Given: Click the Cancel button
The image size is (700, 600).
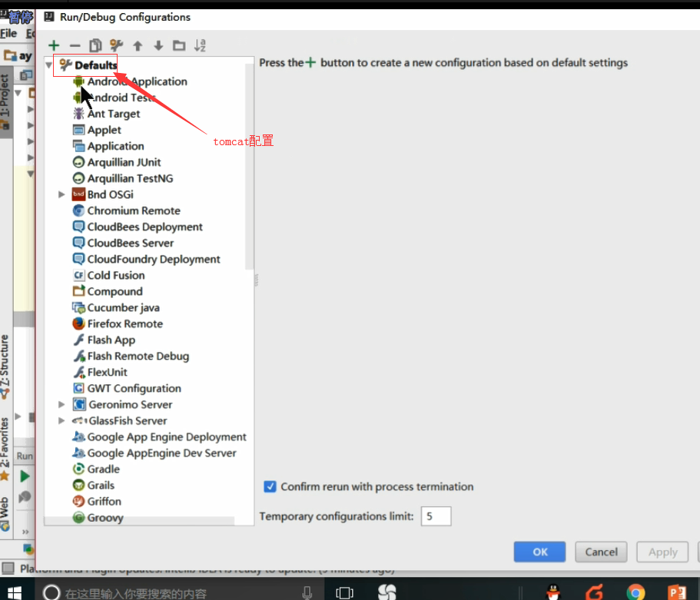Looking at the screenshot, I should pos(601,552).
